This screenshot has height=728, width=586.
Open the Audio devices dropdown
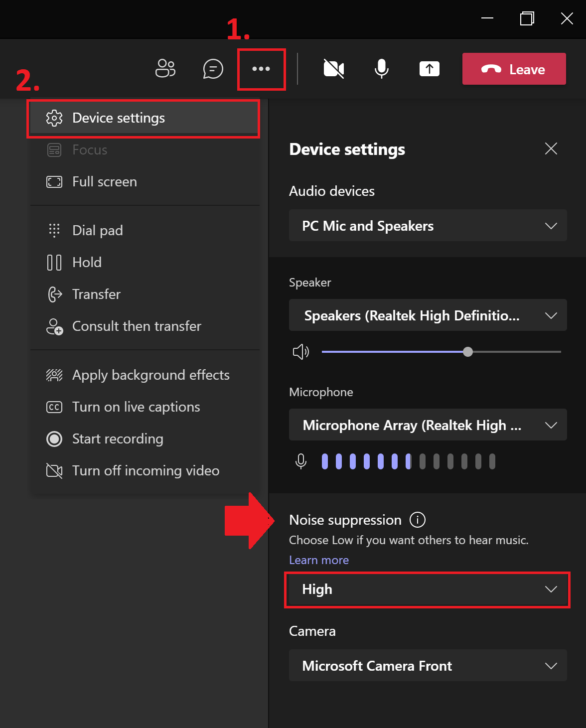[x=428, y=226]
